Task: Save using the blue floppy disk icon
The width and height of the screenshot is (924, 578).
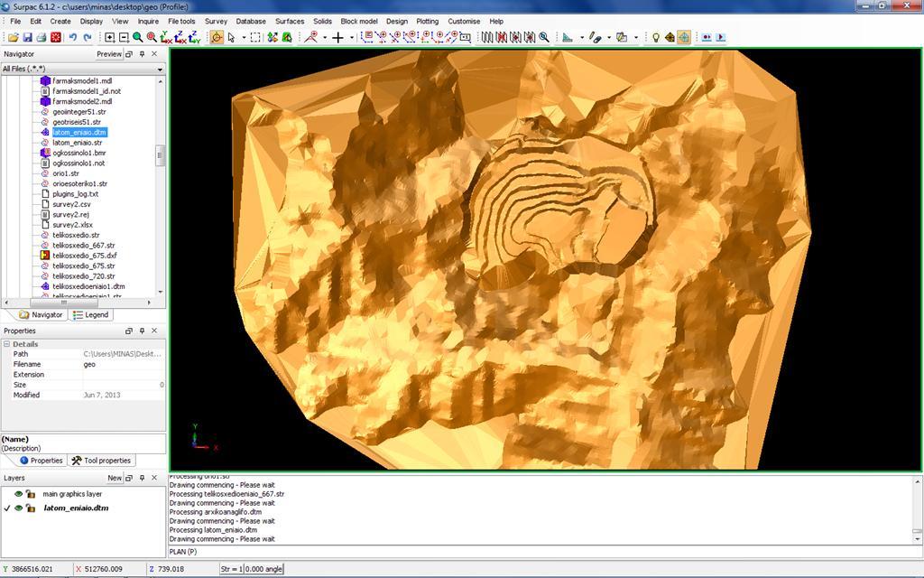Action: tap(27, 37)
